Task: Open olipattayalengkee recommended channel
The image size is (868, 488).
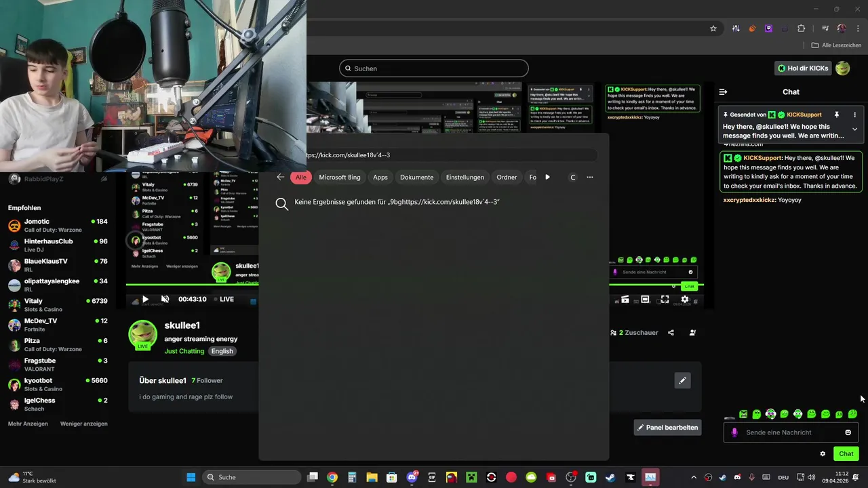Action: pos(58,285)
